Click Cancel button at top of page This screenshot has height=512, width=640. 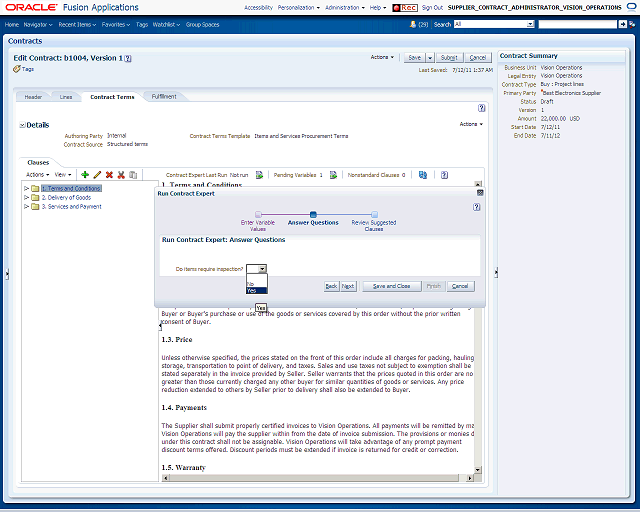(478, 58)
